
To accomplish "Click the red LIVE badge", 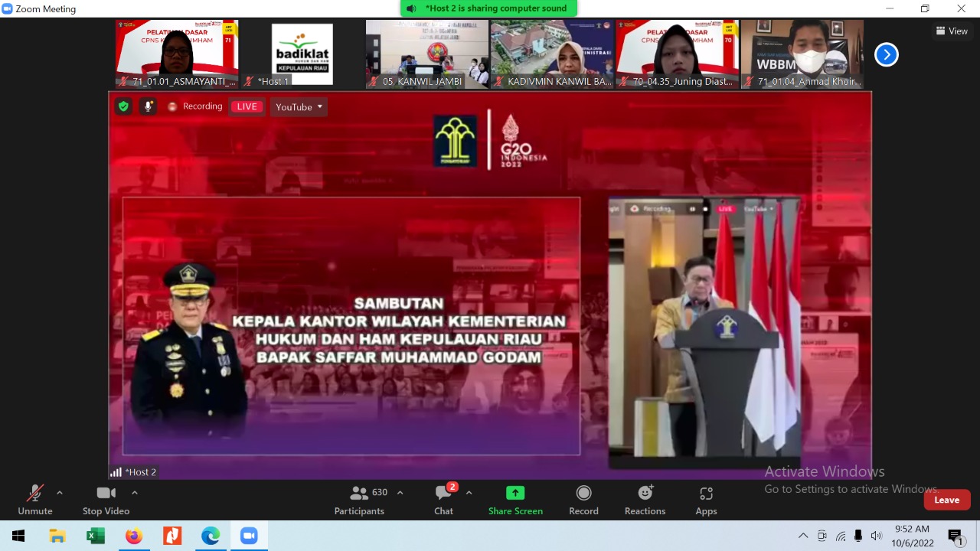I will [247, 106].
